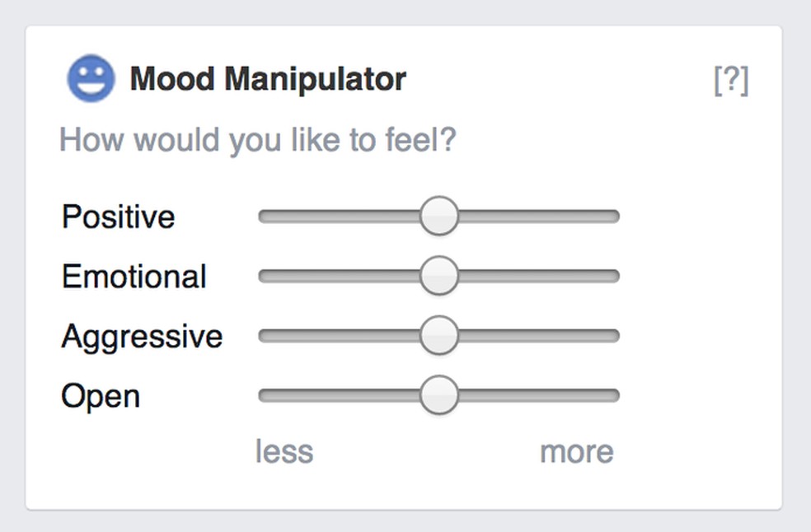Viewport: 811px width, 532px height.
Task: Click the Mood Manipulator title
Action: click(x=268, y=80)
